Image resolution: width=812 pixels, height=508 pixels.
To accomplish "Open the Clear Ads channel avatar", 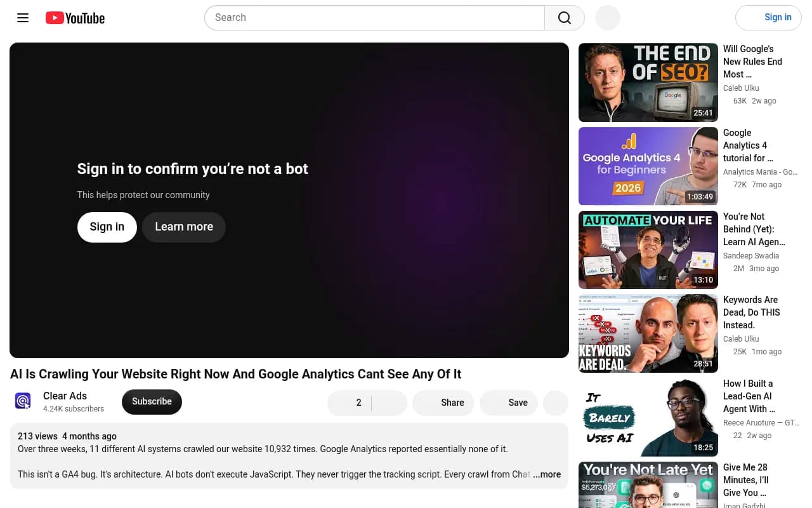I will (23, 401).
